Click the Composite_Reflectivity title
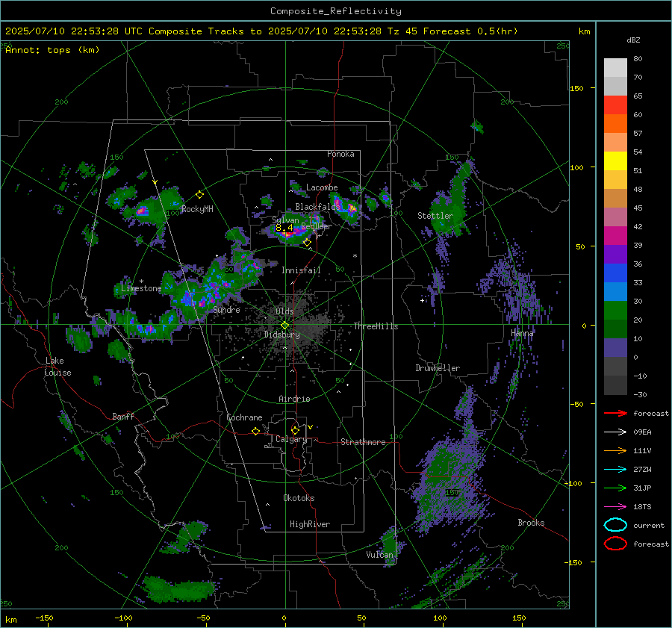Image resolution: width=672 pixels, height=628 pixels. pos(335,11)
